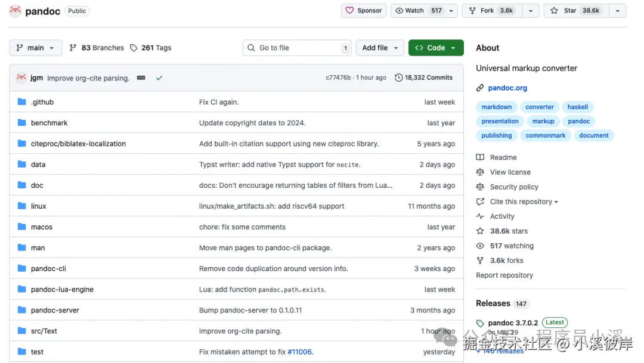644x363 pixels.
Task: Expand commit message ellipsis icon
Action: pos(141,77)
